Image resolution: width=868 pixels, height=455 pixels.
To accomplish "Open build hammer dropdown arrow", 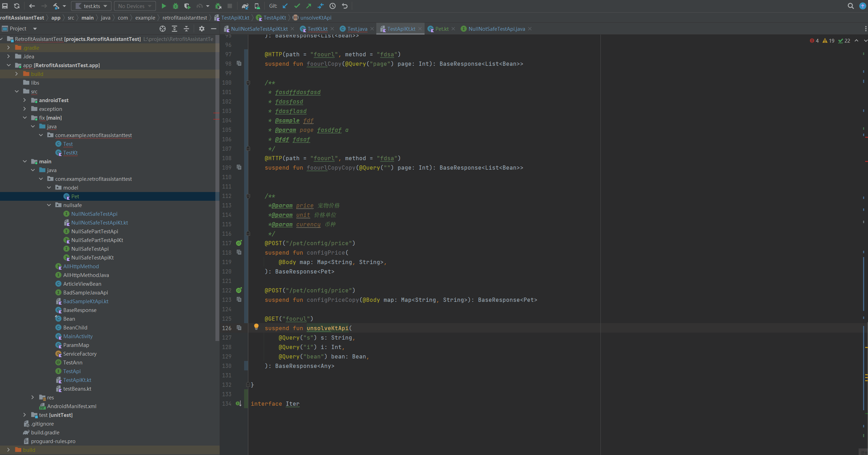I will tap(64, 6).
